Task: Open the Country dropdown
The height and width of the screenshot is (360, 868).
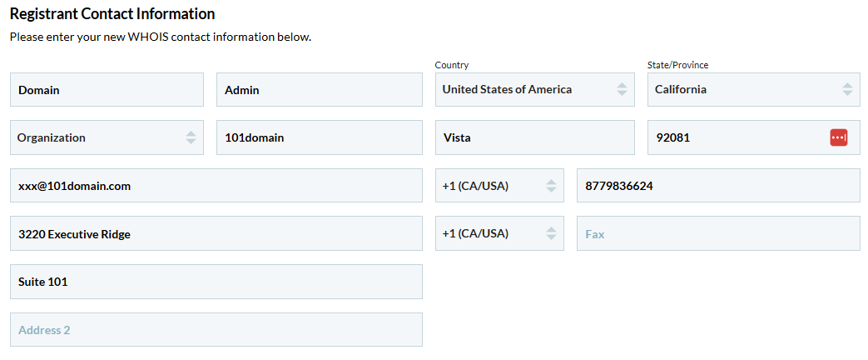Action: click(x=534, y=89)
